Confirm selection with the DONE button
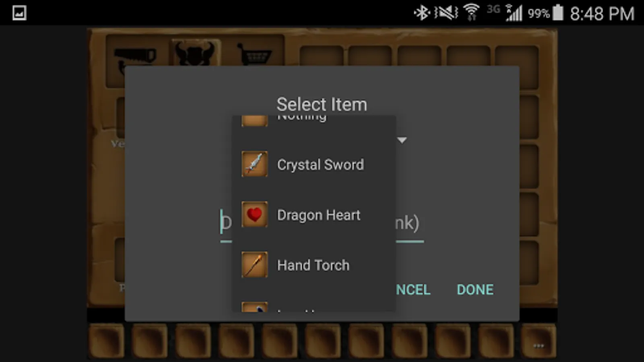 pos(475,290)
